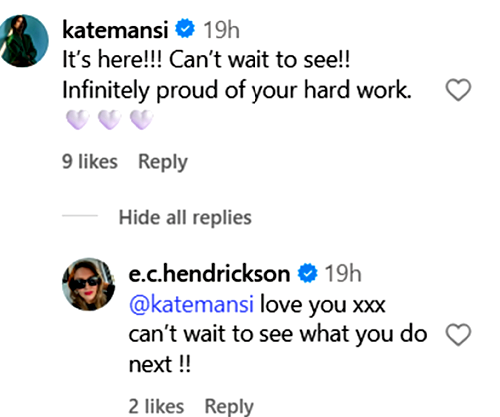Viewport: 500px width, 417px height.
Task: Click the 'can't wait to see what you do' text
Action: click(x=278, y=334)
